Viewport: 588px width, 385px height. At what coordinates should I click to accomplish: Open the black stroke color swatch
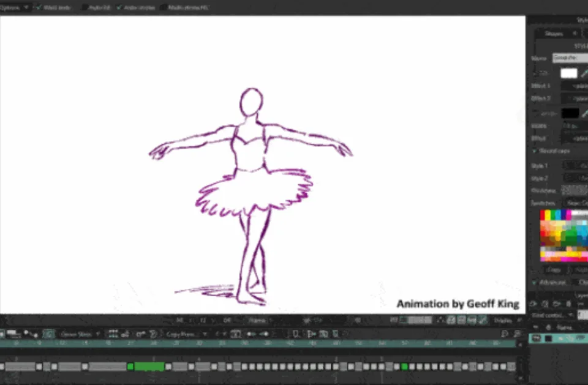(570, 113)
